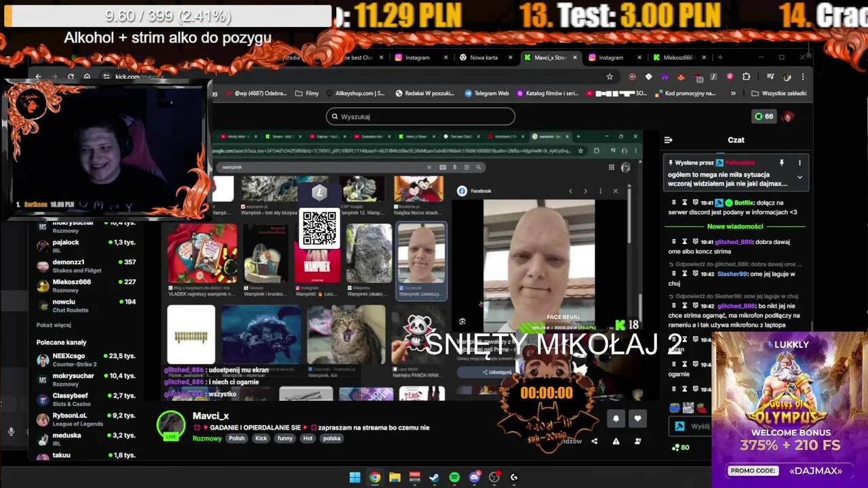Reload the page in the browser
The height and width of the screenshot is (488, 868).
(x=71, y=77)
